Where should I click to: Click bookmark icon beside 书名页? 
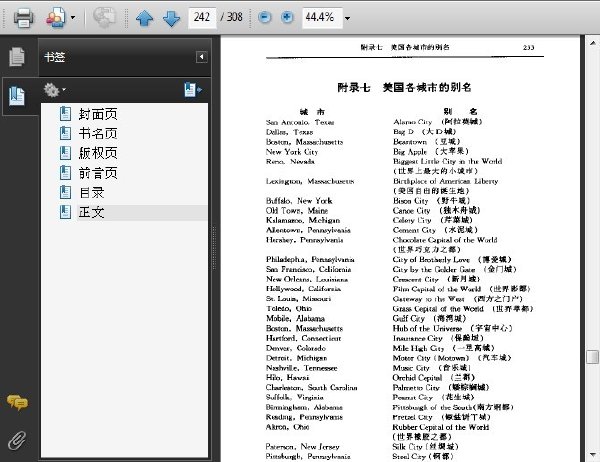click(x=65, y=133)
